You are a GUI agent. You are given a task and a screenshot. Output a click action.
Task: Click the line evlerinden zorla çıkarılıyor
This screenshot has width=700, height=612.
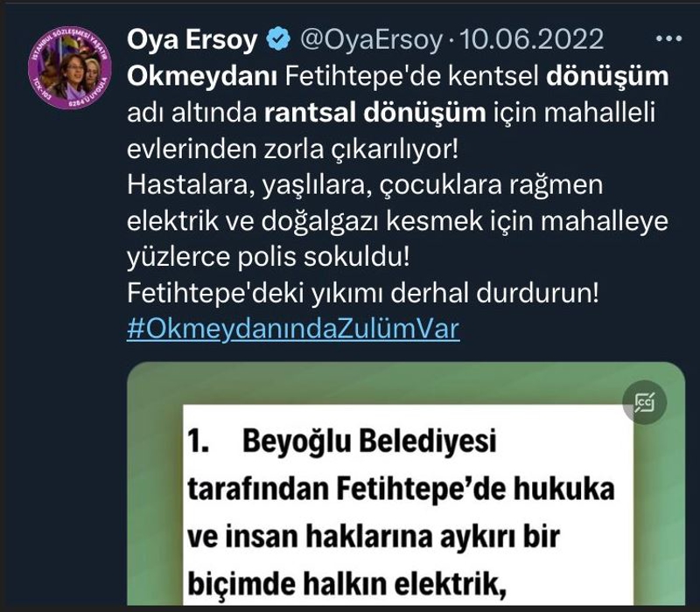[293, 149]
